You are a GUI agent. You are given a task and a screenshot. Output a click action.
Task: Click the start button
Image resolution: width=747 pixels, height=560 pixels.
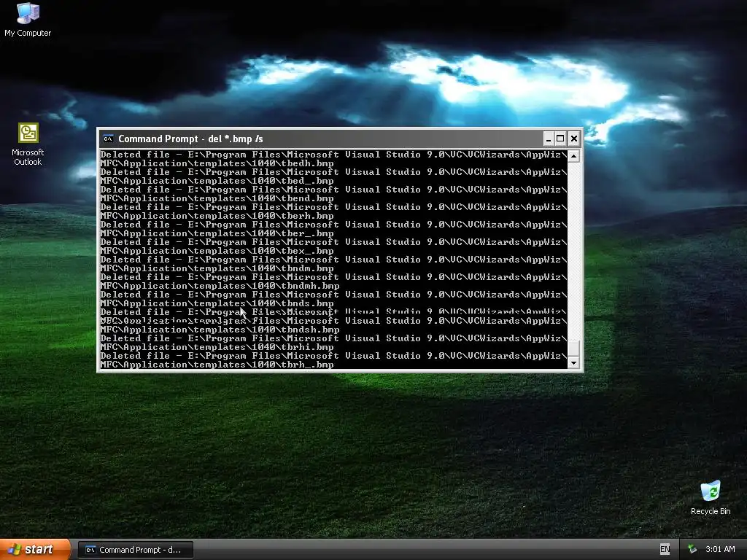click(x=35, y=550)
